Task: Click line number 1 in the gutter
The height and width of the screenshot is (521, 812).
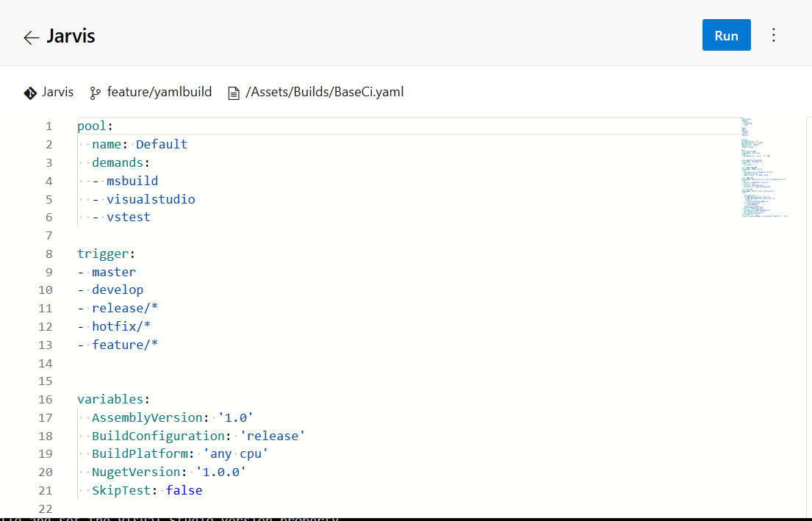Action: point(48,126)
